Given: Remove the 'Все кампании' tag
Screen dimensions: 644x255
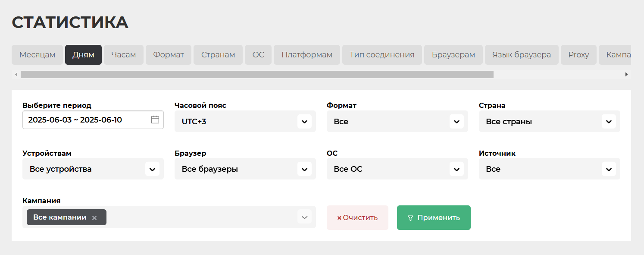Looking at the screenshot, I should (x=94, y=218).
